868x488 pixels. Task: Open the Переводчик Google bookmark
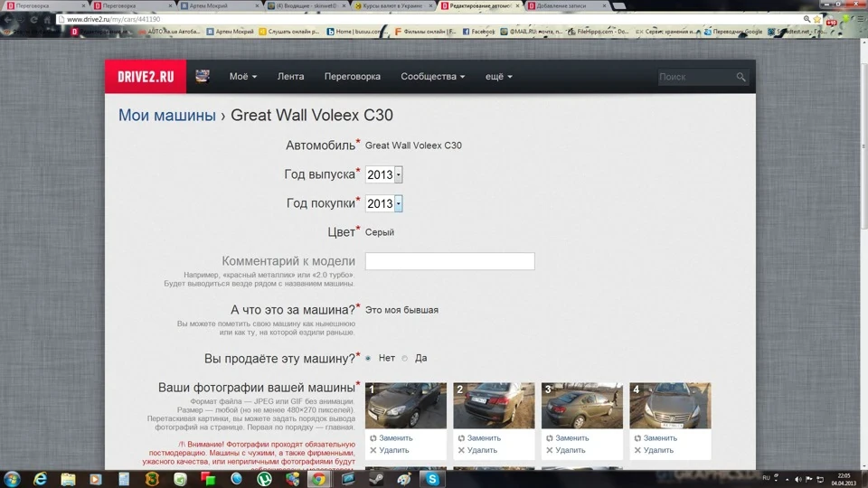coord(733,32)
